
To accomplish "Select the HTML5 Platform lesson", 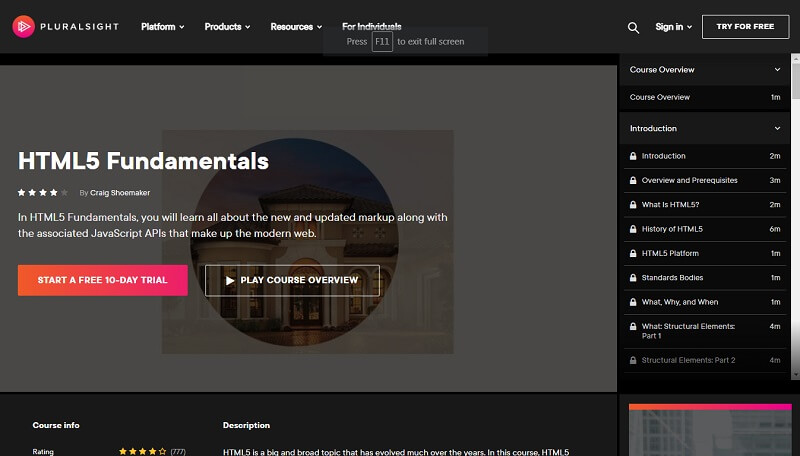I will pyautogui.click(x=705, y=254).
